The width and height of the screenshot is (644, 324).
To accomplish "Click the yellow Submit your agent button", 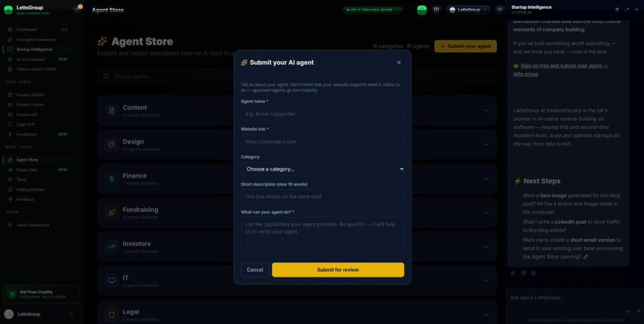I will pos(465,46).
